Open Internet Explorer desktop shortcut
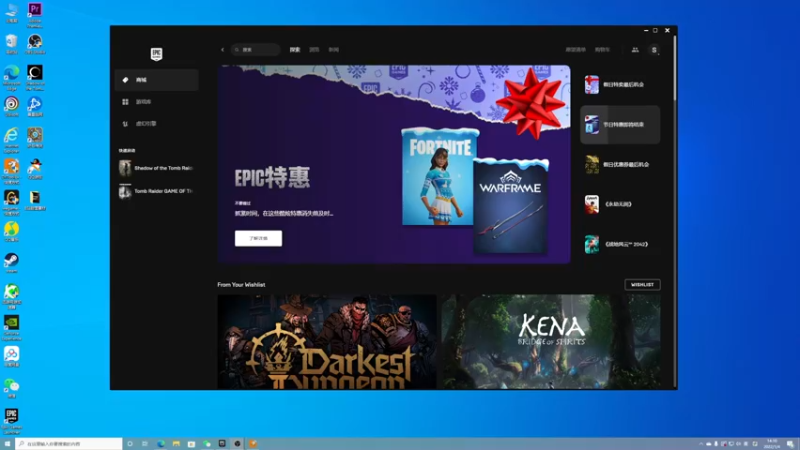800x450 pixels. click(x=11, y=140)
